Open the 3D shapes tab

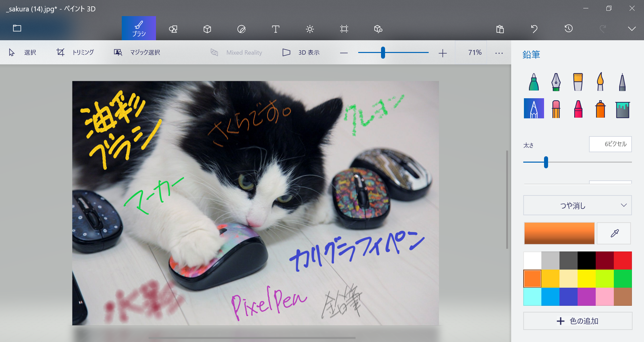(207, 29)
